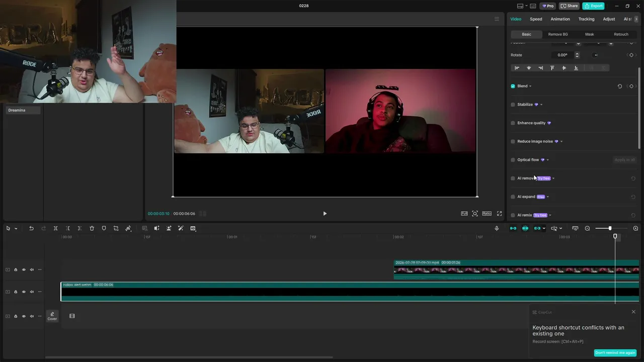Uncheck the Blend checkbox
Image resolution: width=644 pixels, height=362 pixels.
pyautogui.click(x=513, y=86)
